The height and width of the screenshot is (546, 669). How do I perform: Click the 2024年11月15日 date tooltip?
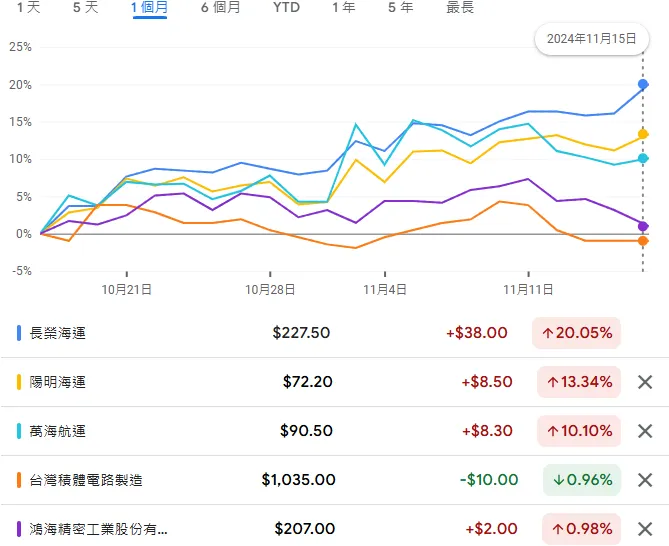click(x=592, y=39)
